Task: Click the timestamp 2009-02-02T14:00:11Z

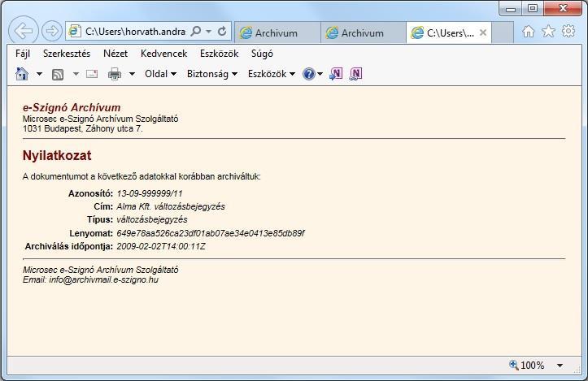Action: point(161,246)
